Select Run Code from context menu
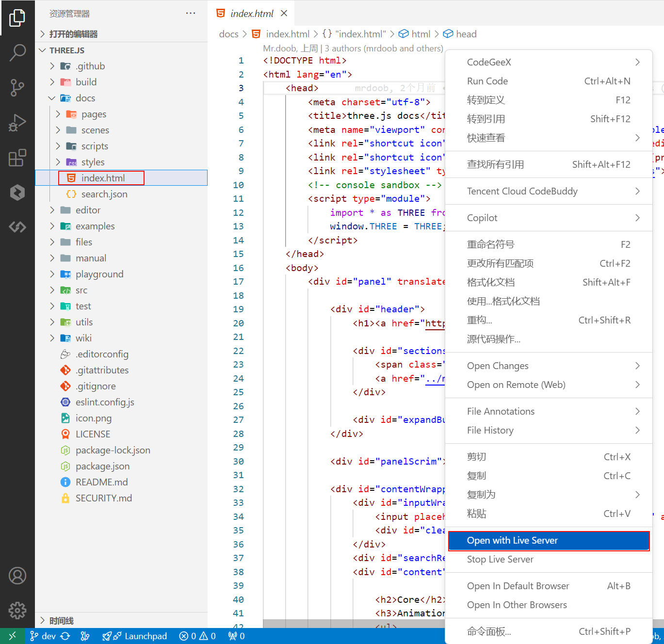 pyautogui.click(x=549, y=81)
